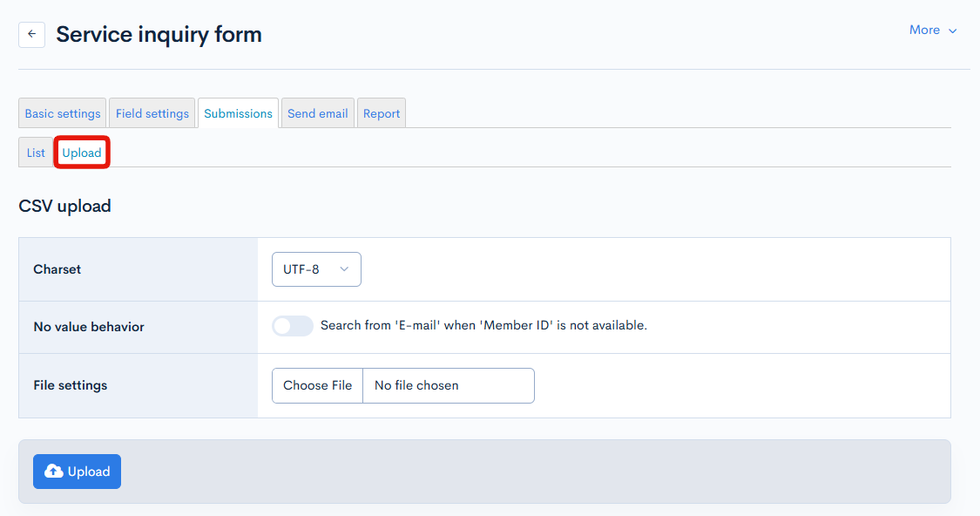
Task: Click the blue Upload button
Action: [x=77, y=472]
